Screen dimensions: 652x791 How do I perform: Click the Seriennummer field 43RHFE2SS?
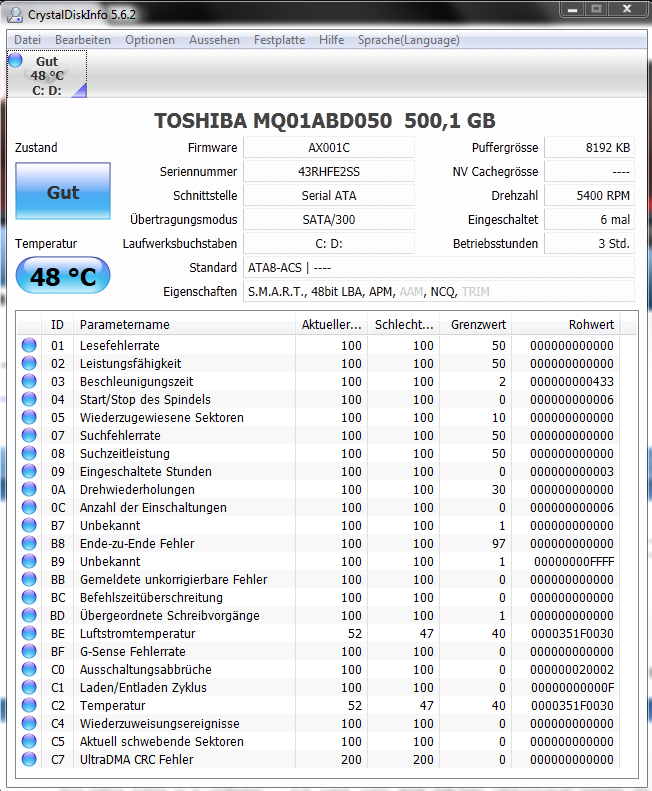tap(329, 172)
